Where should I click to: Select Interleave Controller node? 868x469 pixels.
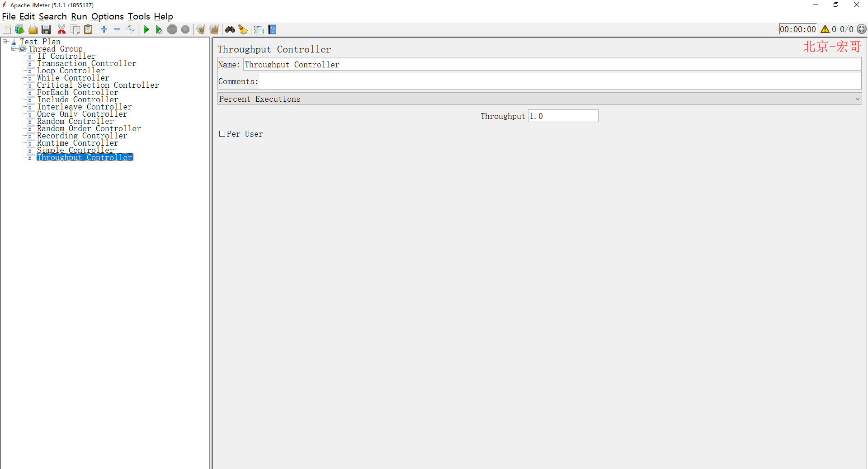(x=84, y=107)
